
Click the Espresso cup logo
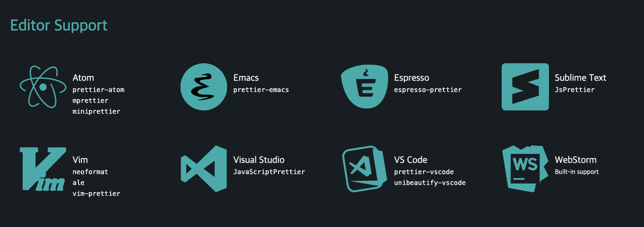click(x=365, y=87)
